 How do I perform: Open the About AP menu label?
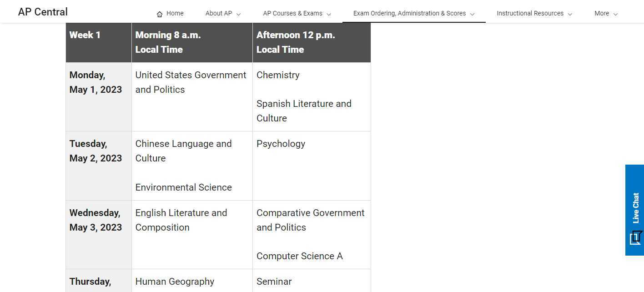pos(218,13)
